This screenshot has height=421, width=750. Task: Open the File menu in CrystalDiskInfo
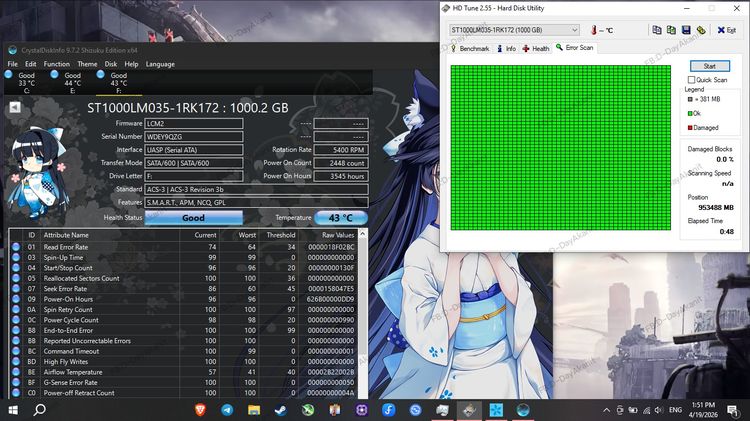[x=13, y=64]
